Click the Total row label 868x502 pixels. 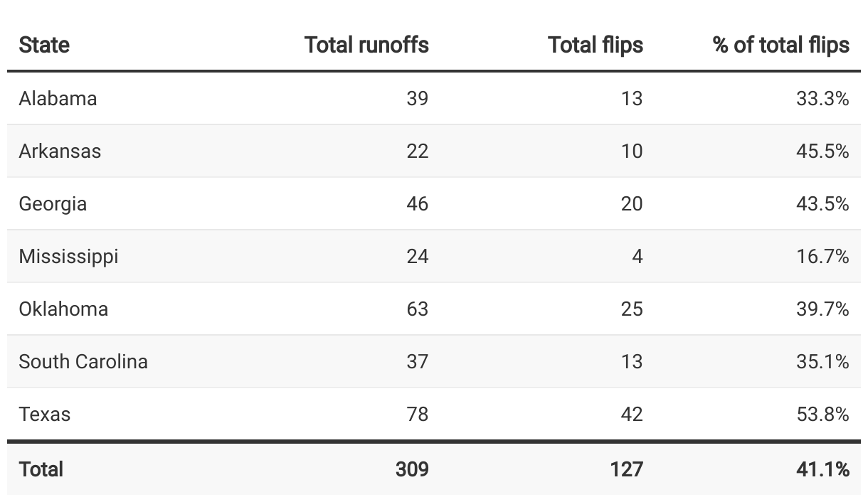click(41, 469)
